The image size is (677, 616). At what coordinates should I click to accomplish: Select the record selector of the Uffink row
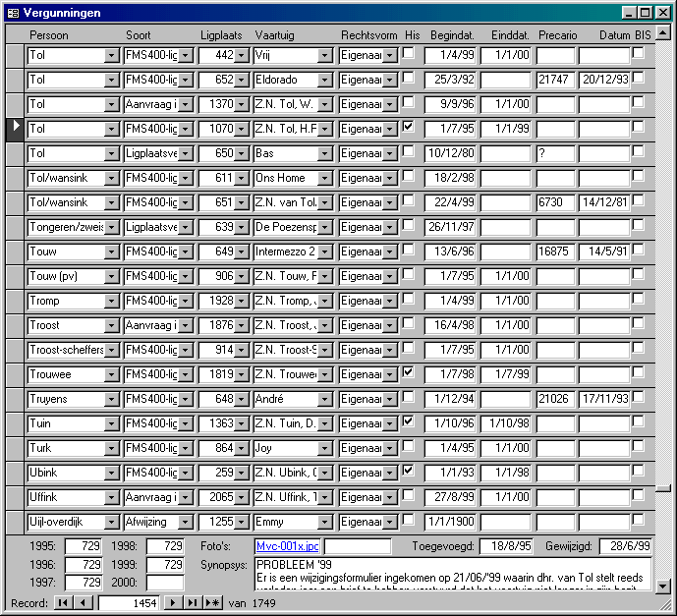point(15,498)
